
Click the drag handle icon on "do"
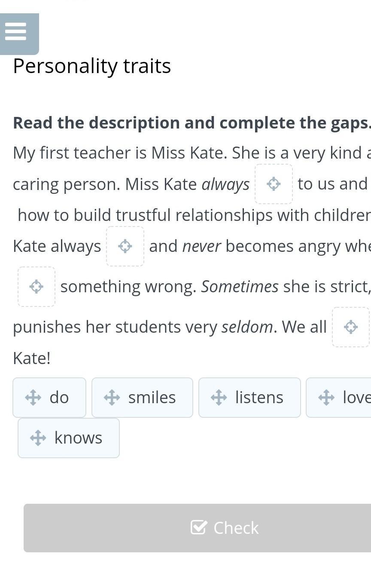click(33, 398)
